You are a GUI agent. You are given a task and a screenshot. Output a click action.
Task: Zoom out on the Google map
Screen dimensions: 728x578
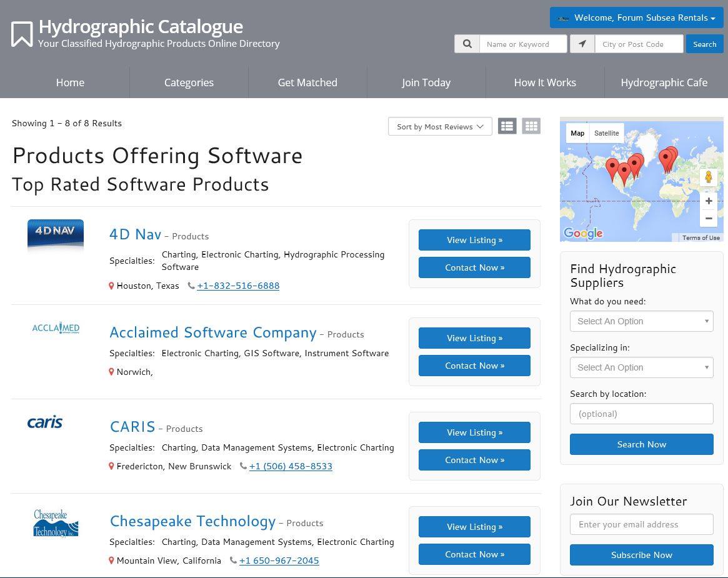(709, 218)
